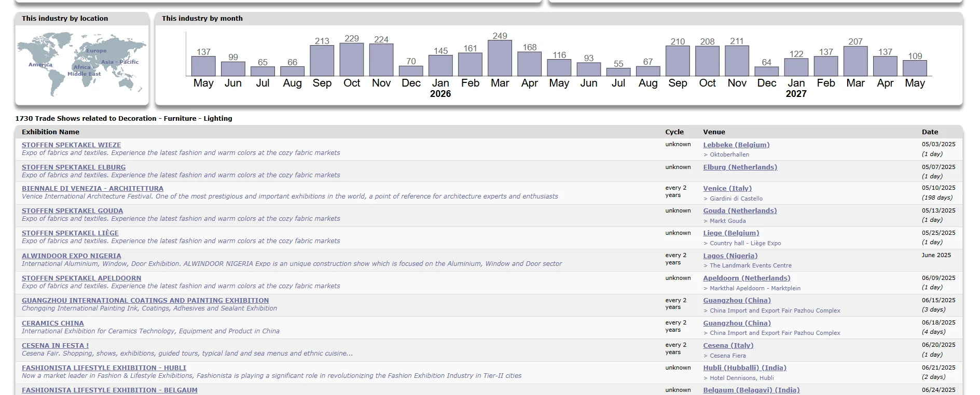The width and height of the screenshot is (980, 395).
Task: Open ALWINDOOR EXPO NIGERIA exhibition
Action: [x=71, y=256]
